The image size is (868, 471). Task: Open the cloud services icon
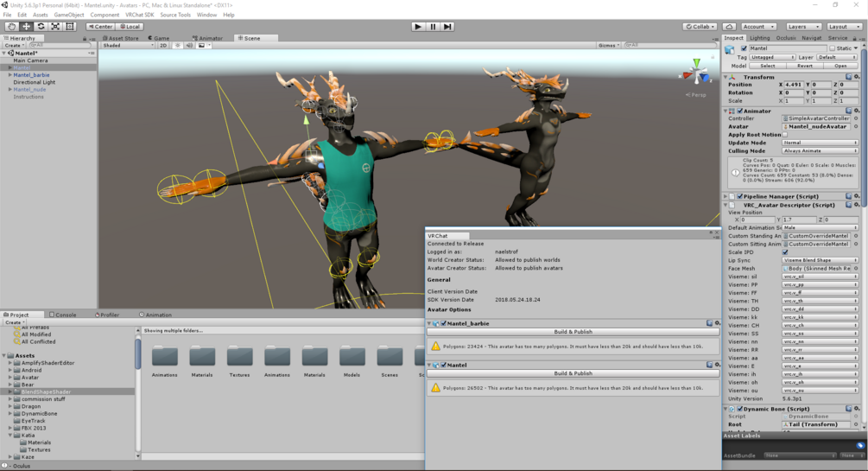click(729, 27)
